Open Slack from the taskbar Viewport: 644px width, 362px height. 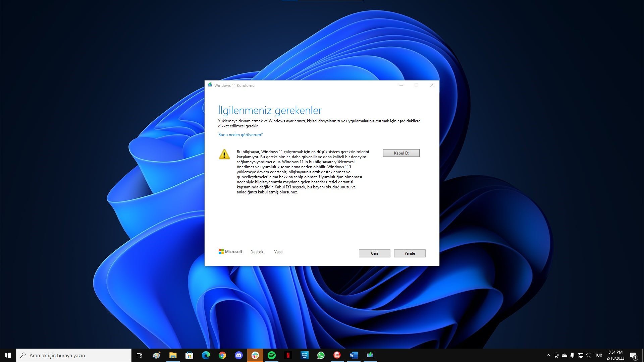click(x=255, y=356)
